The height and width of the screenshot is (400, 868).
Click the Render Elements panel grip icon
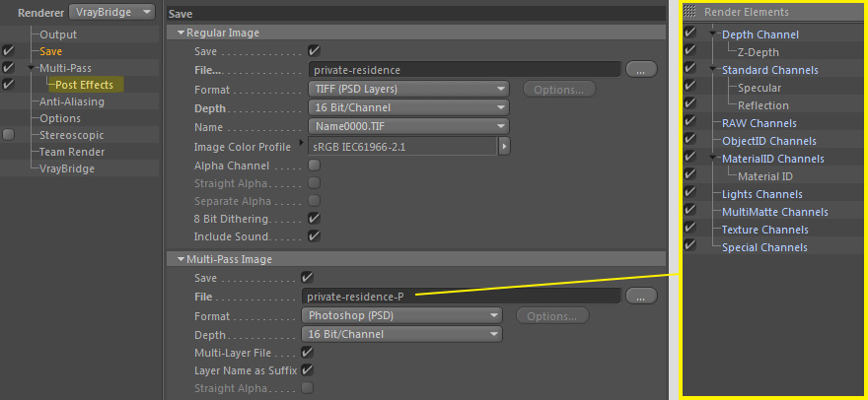[690, 12]
